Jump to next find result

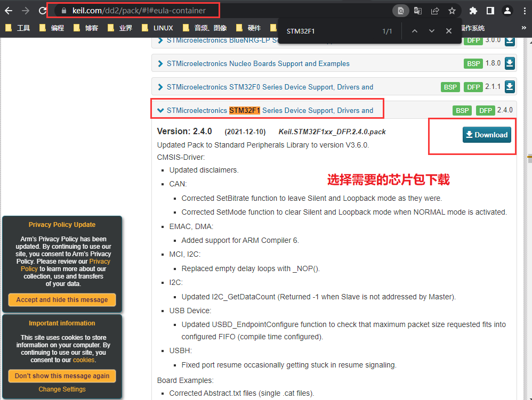[432, 31]
